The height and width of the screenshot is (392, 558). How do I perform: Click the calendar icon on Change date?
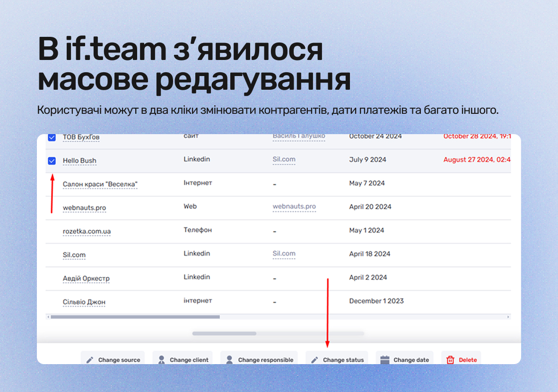point(385,360)
